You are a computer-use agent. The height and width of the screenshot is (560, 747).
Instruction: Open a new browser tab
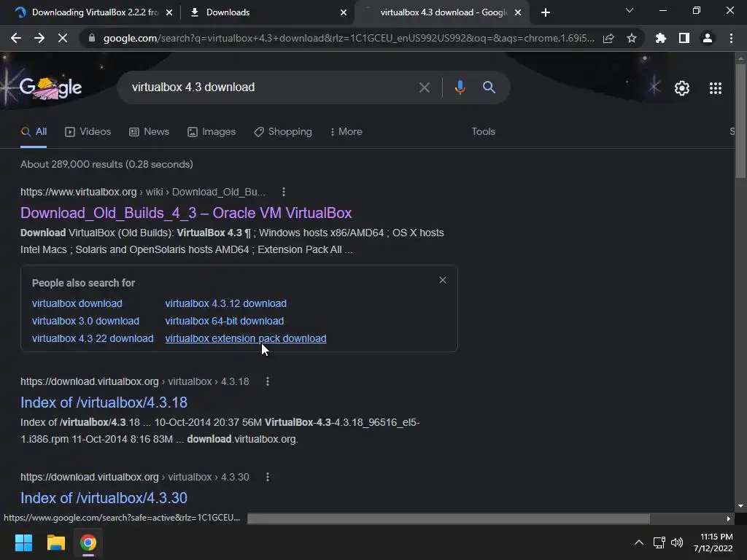[x=546, y=13]
